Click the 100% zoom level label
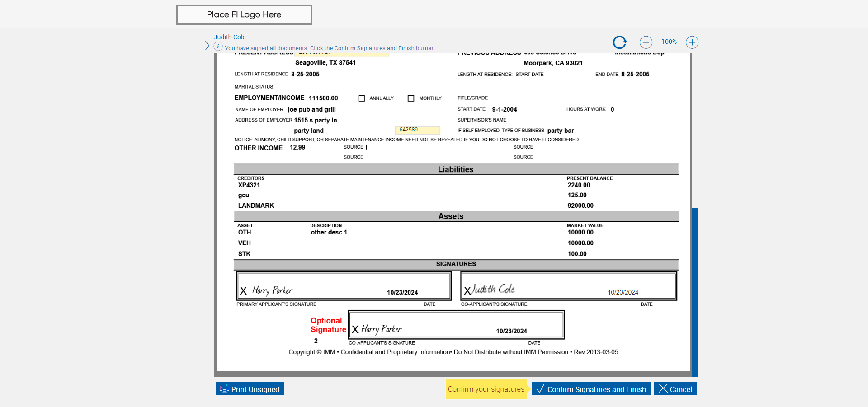Screen dimensions: 868x407 tap(669, 42)
